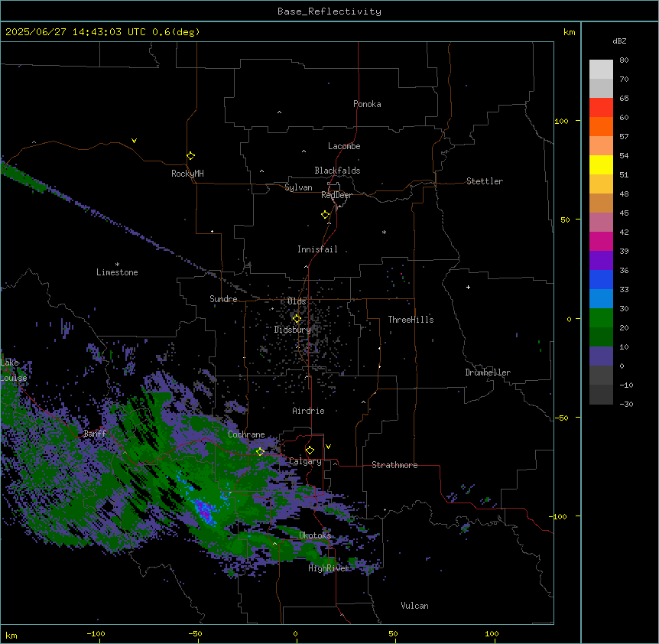Click the yellow v marker east of Calgary
This screenshot has width=659, height=644.
328,447
